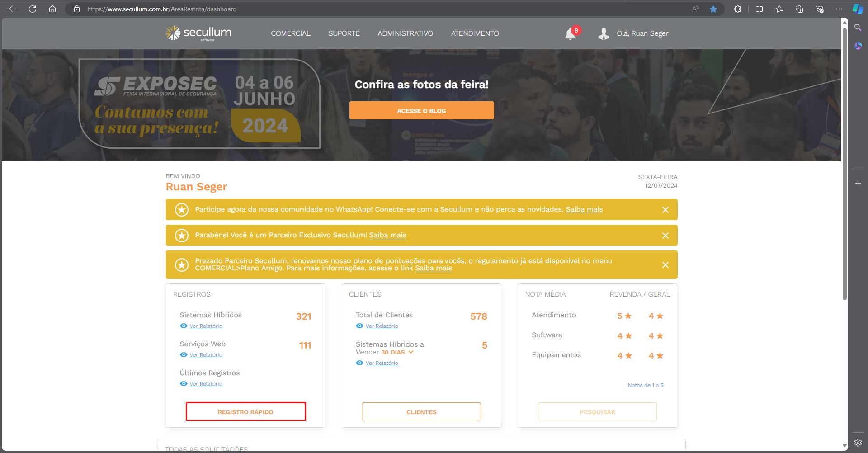
Task: Open browser split screen icon
Action: [x=759, y=9]
